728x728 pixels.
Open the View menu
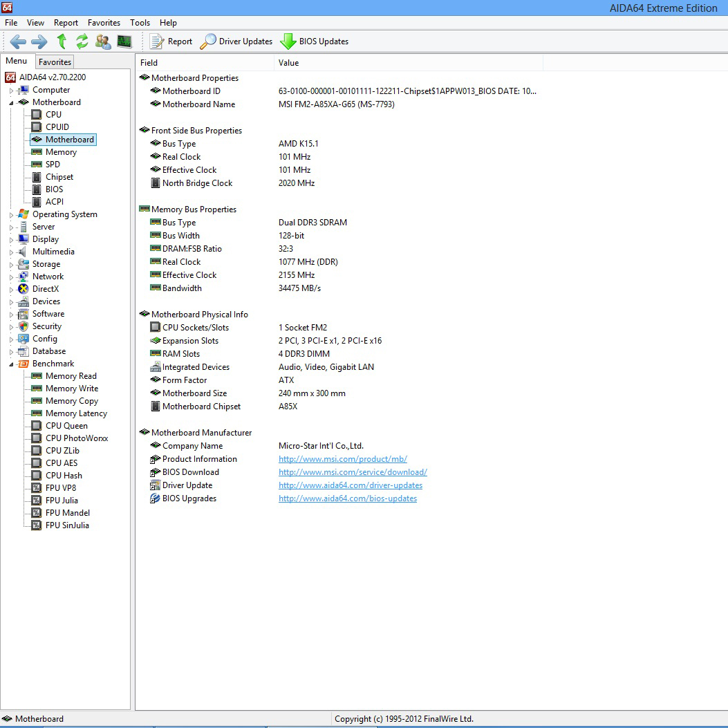tap(35, 23)
